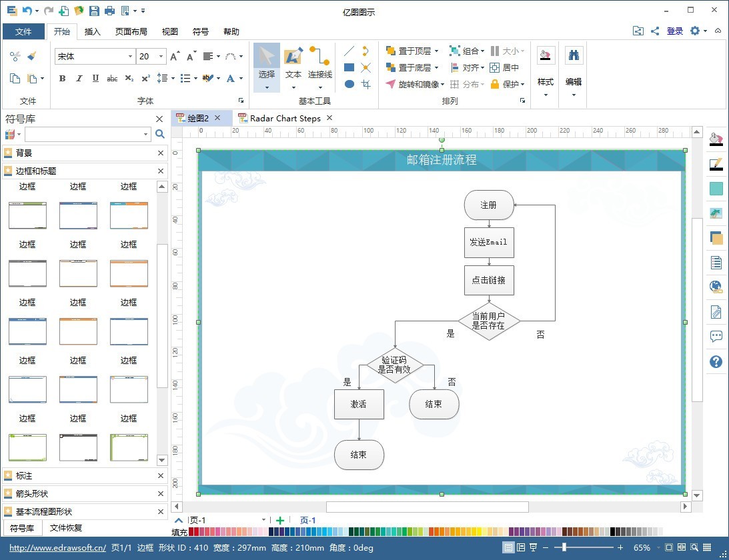
Task: Open the comment bubble side panel icon
Action: click(x=716, y=336)
